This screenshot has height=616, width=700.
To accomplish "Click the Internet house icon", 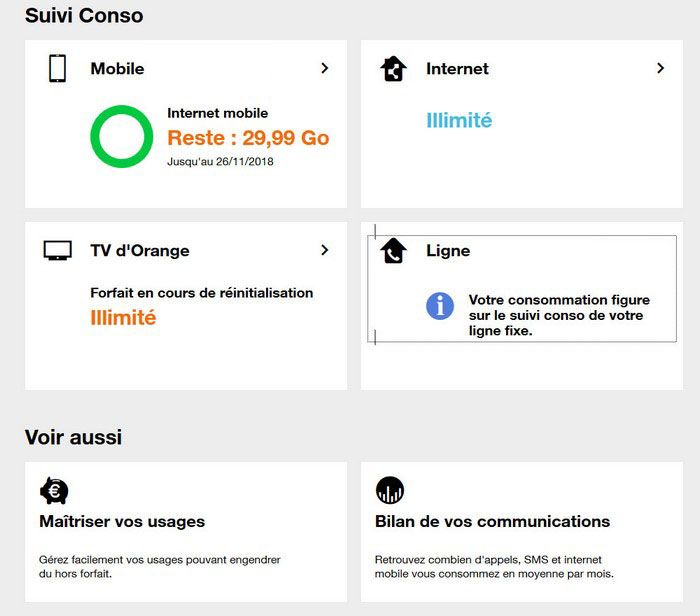I will (394, 69).
